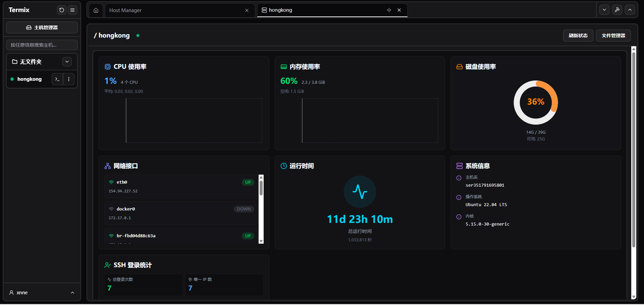Collapse the top bar with the up chevron
Viewport: 644px width, 305px height.
point(630,10)
